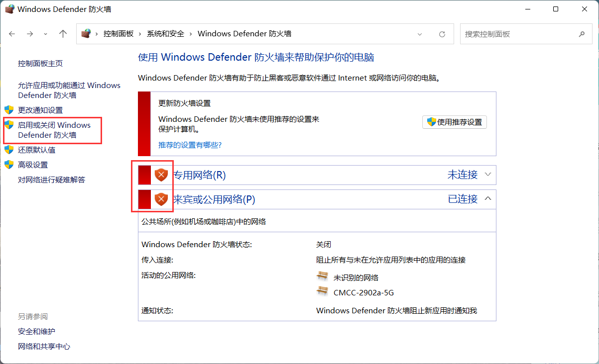Click the 已连接 status text
Image resolution: width=599 pixels, height=364 pixels.
tap(463, 199)
